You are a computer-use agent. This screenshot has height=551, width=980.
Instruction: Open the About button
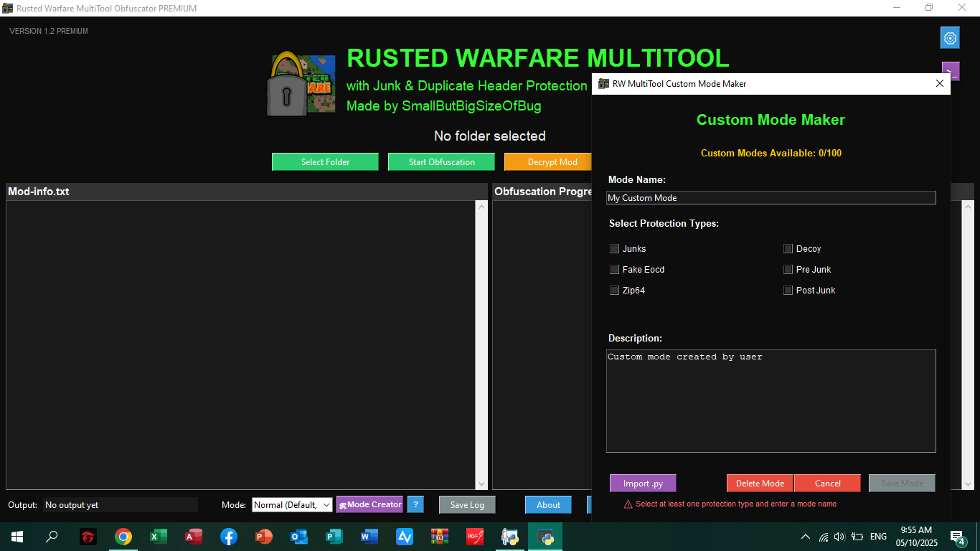tap(548, 505)
